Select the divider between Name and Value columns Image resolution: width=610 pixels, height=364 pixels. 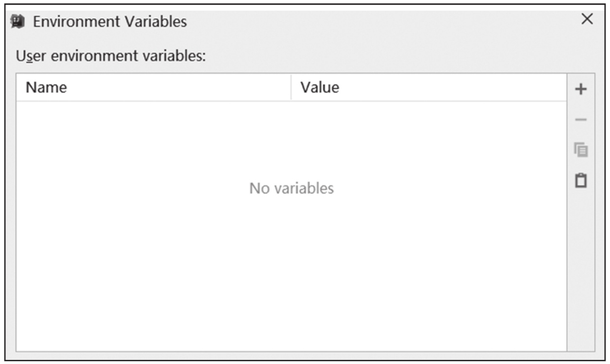291,88
